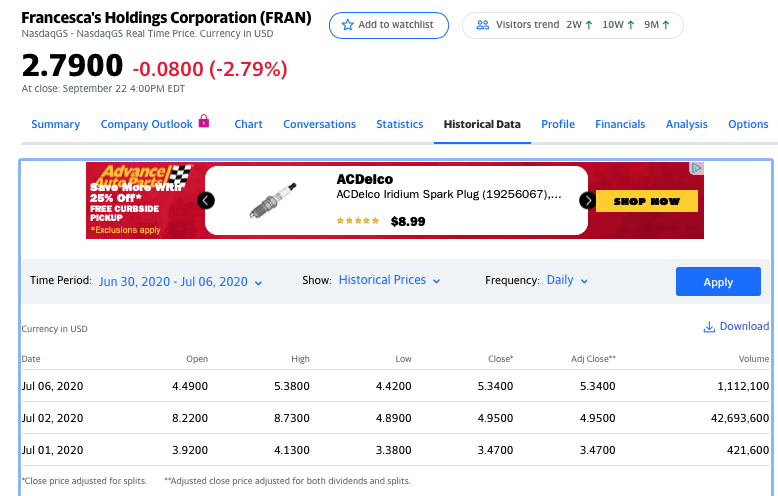Switch to the Summary tab
The width and height of the screenshot is (778, 496).
pos(56,124)
